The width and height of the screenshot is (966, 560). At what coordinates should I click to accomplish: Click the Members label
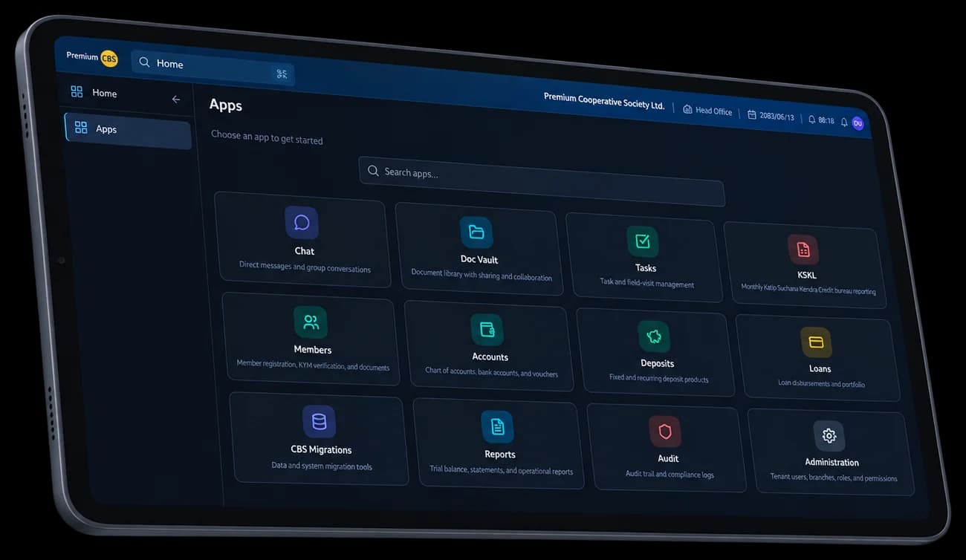coord(313,350)
